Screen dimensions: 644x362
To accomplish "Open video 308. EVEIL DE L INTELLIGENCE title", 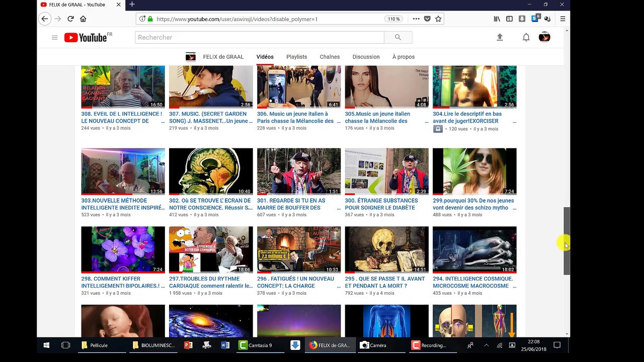I will point(122,117).
